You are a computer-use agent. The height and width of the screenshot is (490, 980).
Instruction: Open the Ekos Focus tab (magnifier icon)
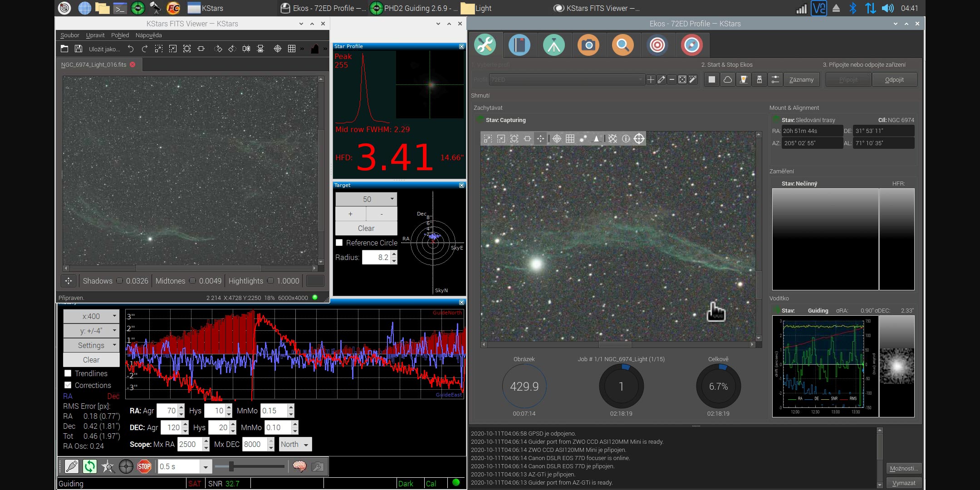click(x=623, y=45)
